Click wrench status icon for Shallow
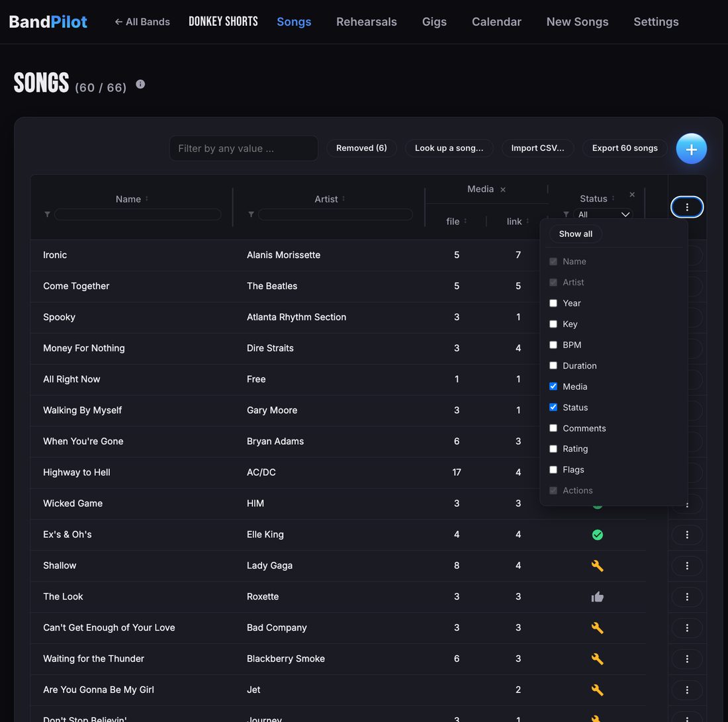The image size is (728, 722). point(598,566)
